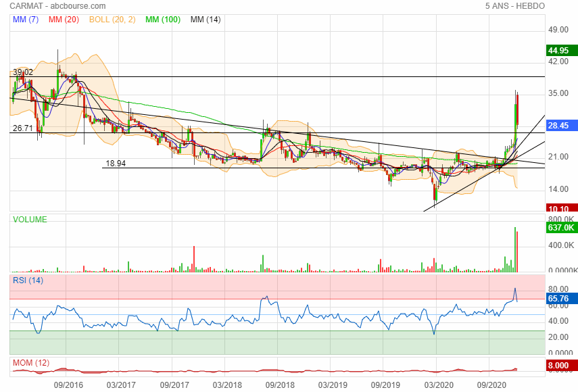This screenshot has width=578, height=392.
Task: Click the 03/2020 date on time axis
Action: tap(437, 385)
